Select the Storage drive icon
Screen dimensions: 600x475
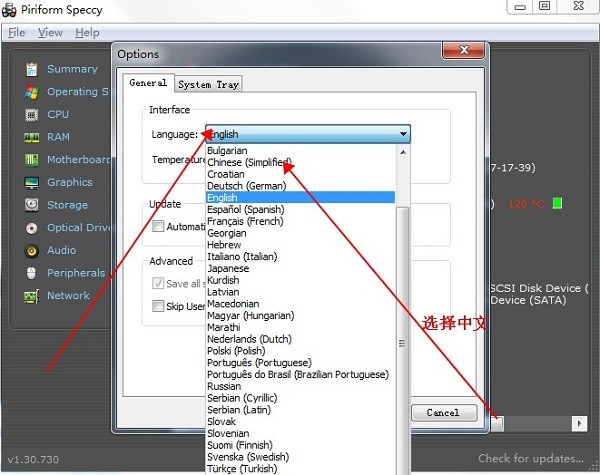pos(31,205)
